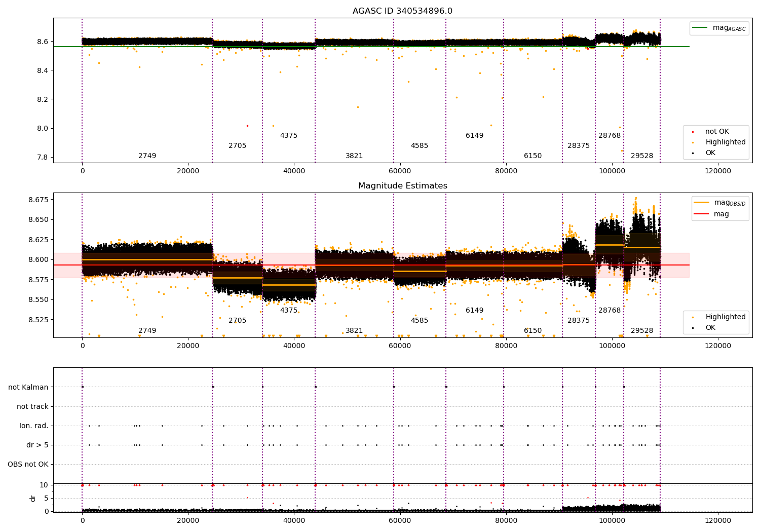Click obsid label 2749 in the top panel
The height and width of the screenshot is (532, 760).
click(147, 156)
